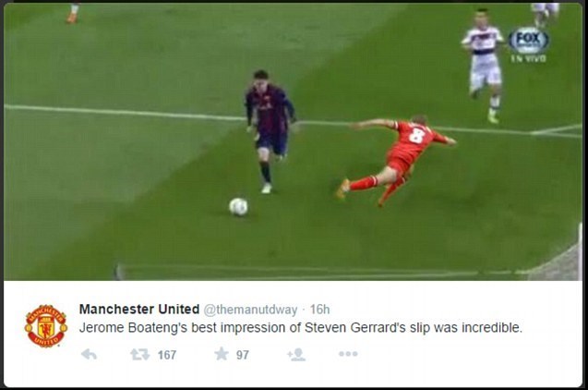Click the Manchester United crest avatar

[46, 326]
